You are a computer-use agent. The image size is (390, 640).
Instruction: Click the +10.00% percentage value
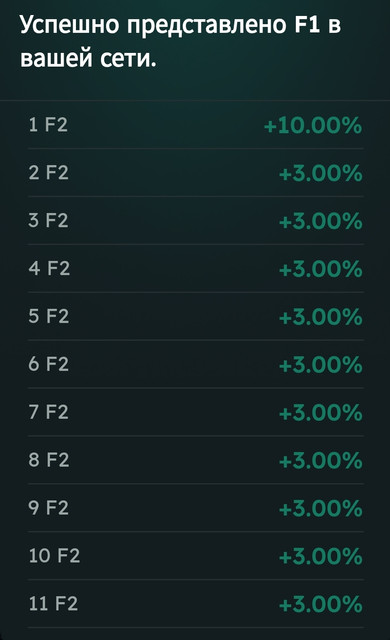pyautogui.click(x=313, y=125)
